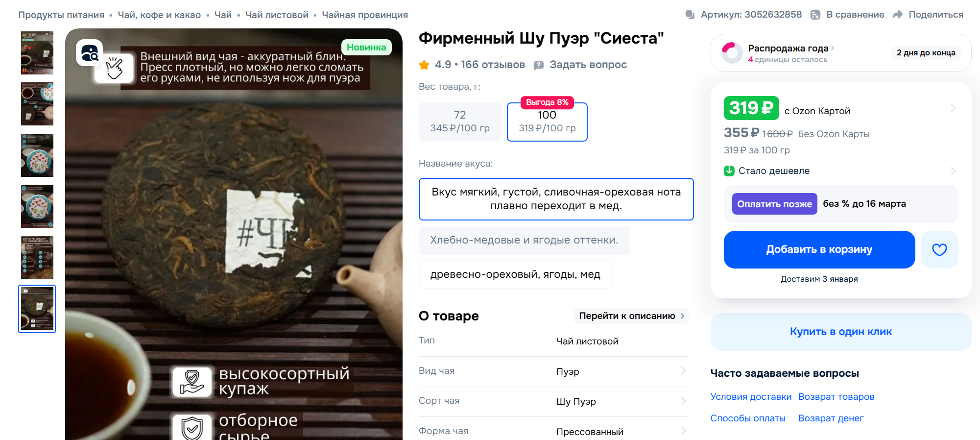Open the Условия доставки link
The image size is (980, 440).
(751, 396)
